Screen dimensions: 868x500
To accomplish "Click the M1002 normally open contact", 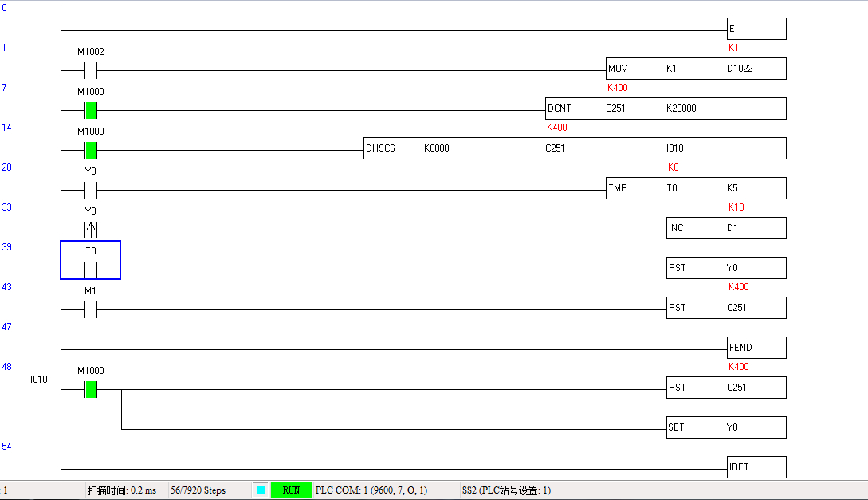I will click(x=90, y=70).
